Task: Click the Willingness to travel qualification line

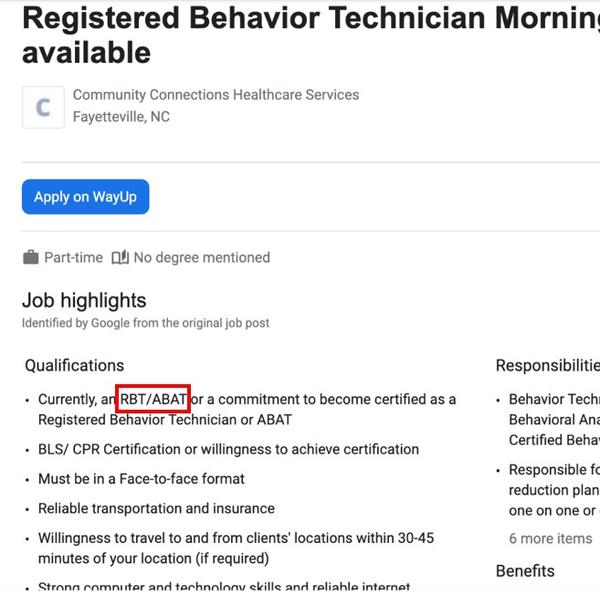Action: point(236,538)
